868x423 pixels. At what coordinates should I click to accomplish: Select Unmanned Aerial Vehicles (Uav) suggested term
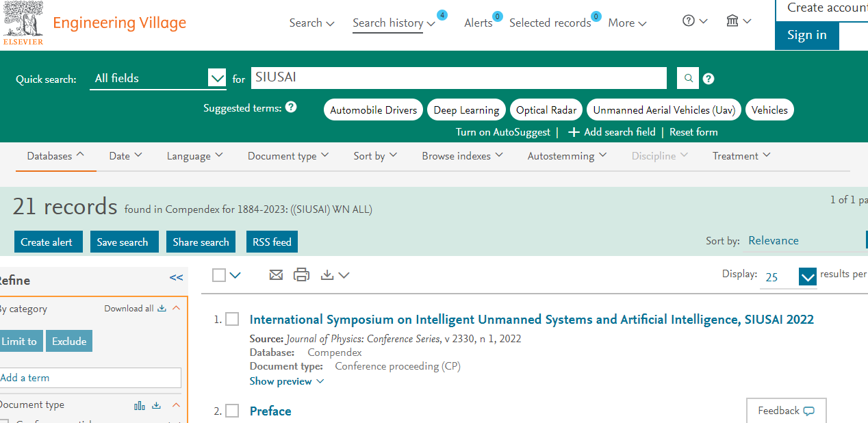pos(664,110)
